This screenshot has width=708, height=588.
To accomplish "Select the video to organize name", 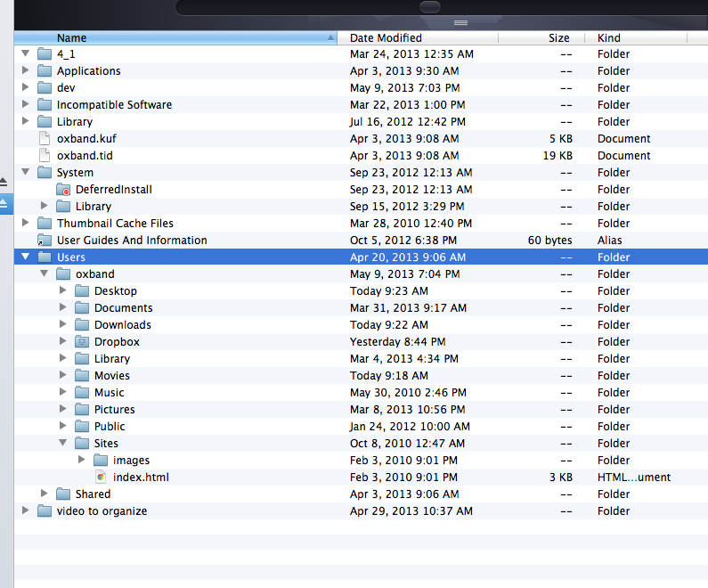I will click(102, 510).
